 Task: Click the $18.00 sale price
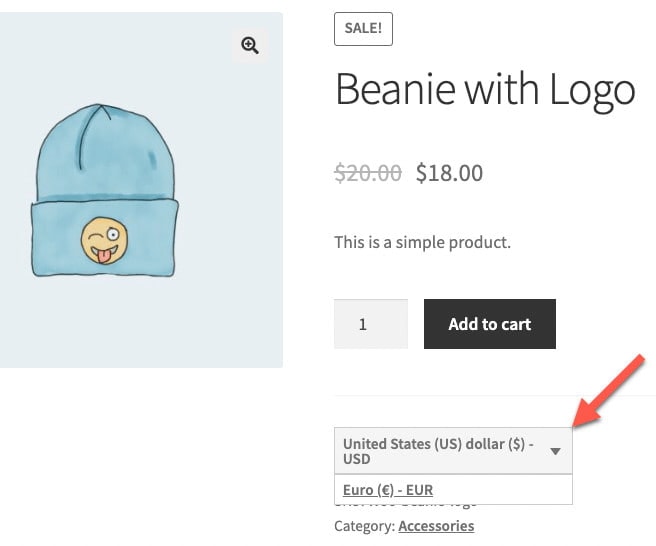[x=449, y=173]
